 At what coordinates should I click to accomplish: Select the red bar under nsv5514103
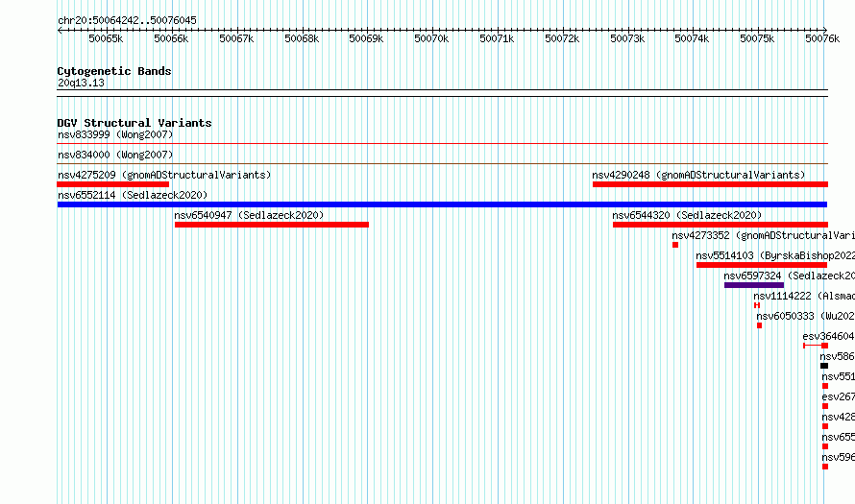click(x=762, y=265)
